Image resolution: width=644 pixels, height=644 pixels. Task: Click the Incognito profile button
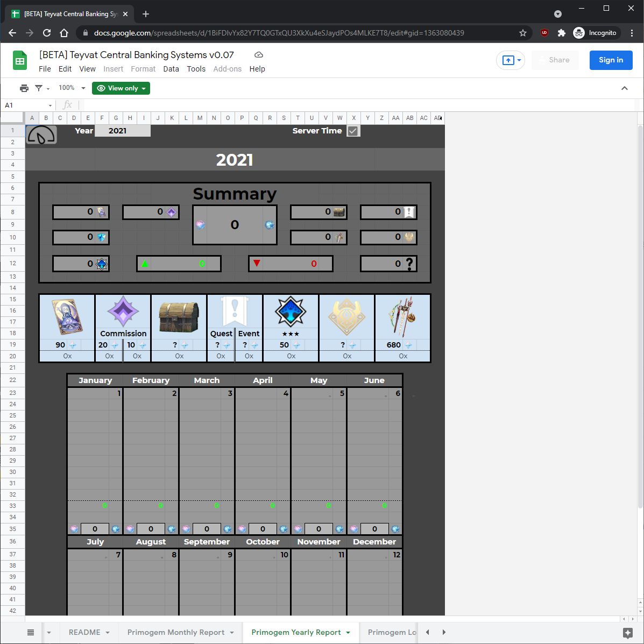pyautogui.click(x=596, y=33)
